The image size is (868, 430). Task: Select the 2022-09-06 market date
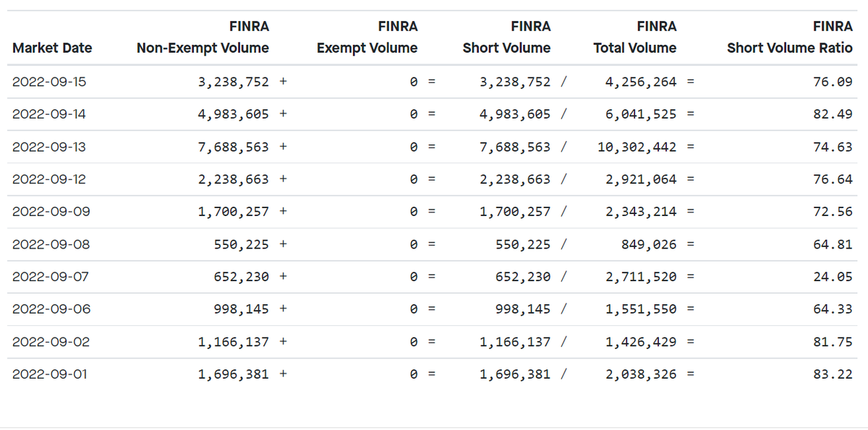tap(51, 309)
